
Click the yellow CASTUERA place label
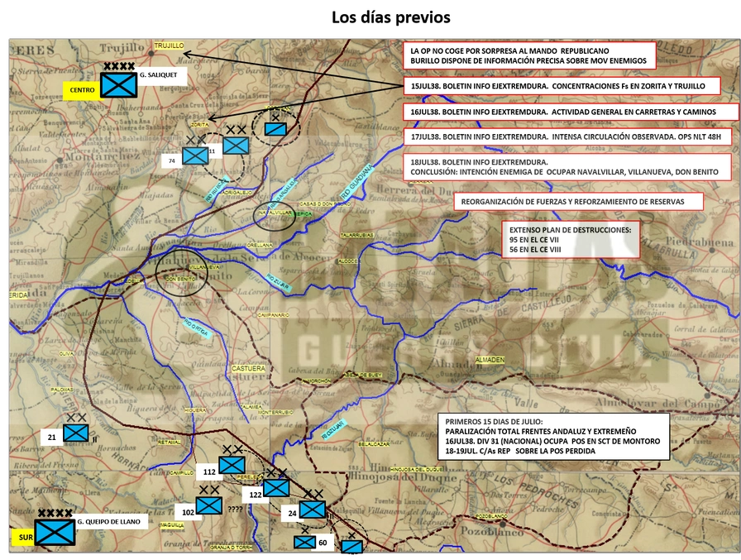pyautogui.click(x=249, y=368)
